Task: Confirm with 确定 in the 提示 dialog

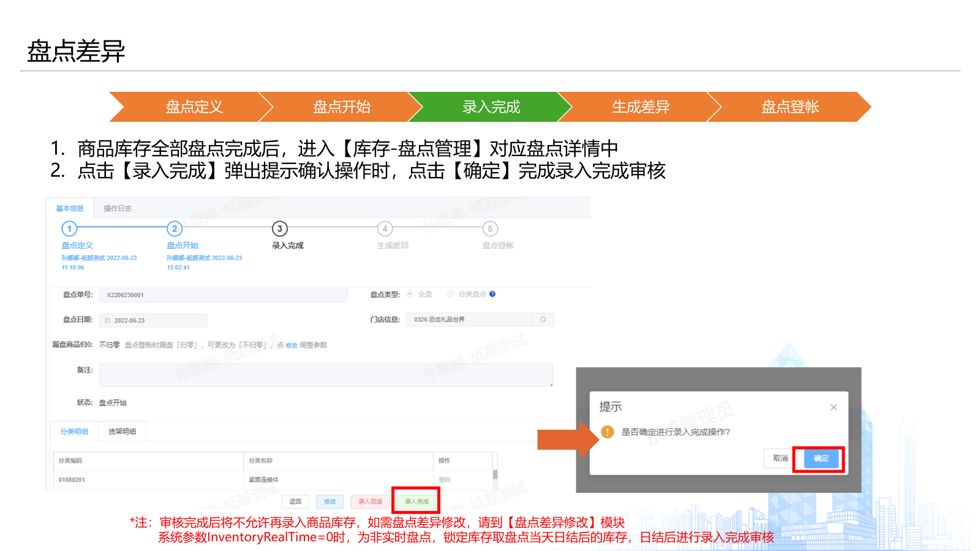Action: [x=821, y=459]
